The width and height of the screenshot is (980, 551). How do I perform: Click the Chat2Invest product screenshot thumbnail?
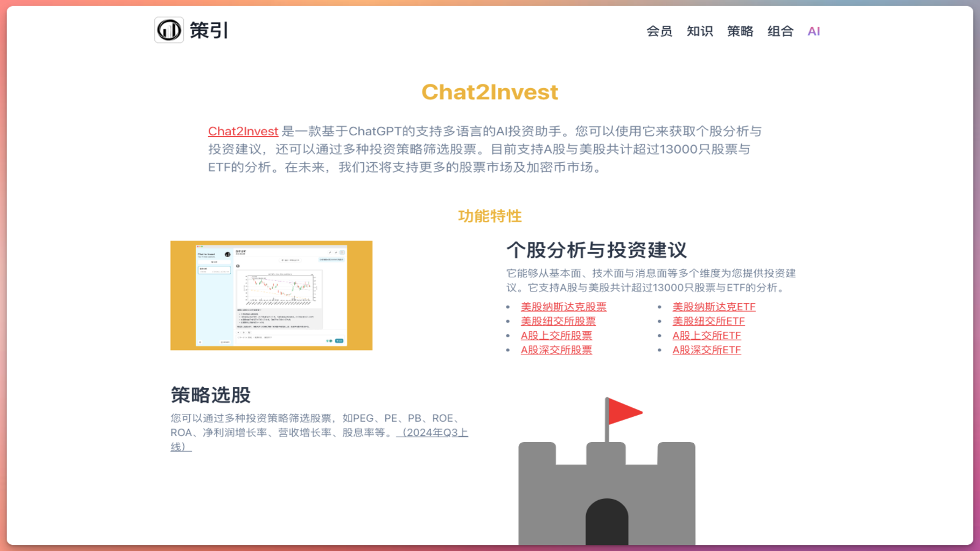pos(271,294)
